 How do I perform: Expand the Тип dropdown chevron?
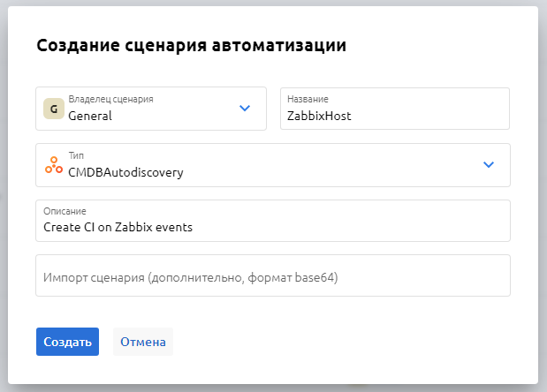[x=489, y=165]
